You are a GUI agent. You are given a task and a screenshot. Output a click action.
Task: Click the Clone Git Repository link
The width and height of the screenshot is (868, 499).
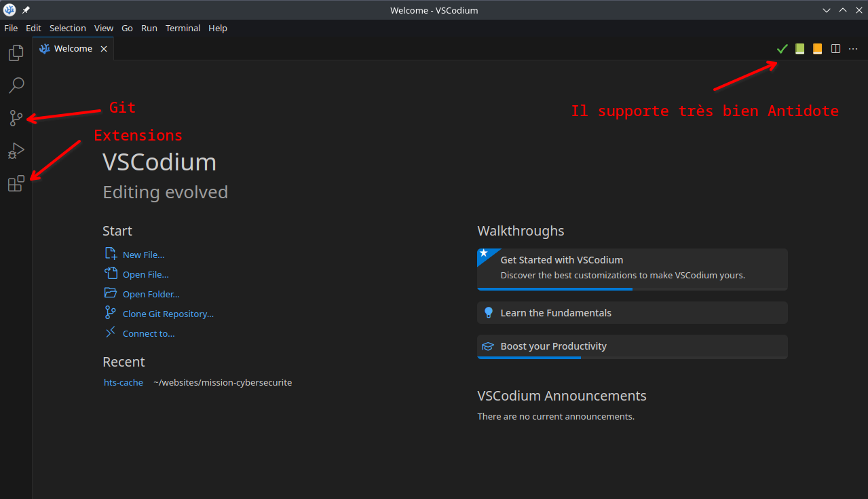pos(167,313)
